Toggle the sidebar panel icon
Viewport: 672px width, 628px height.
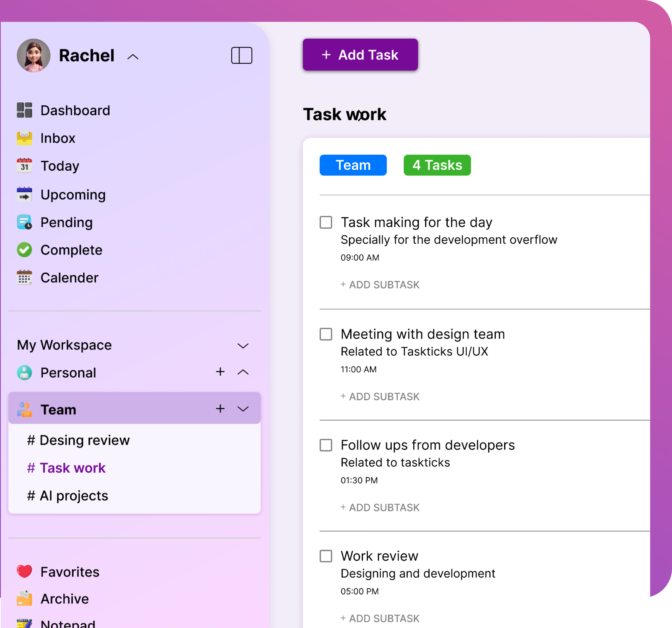[x=241, y=55]
